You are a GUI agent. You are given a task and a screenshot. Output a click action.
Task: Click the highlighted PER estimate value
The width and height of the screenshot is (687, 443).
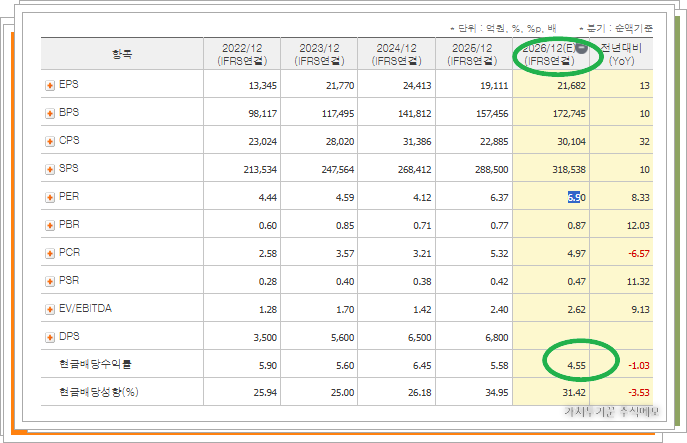(x=577, y=198)
